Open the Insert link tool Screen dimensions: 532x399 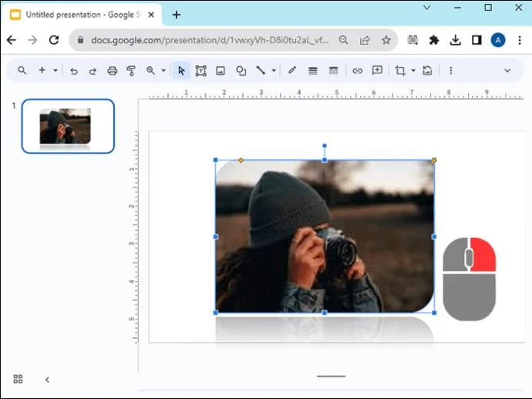(x=357, y=70)
